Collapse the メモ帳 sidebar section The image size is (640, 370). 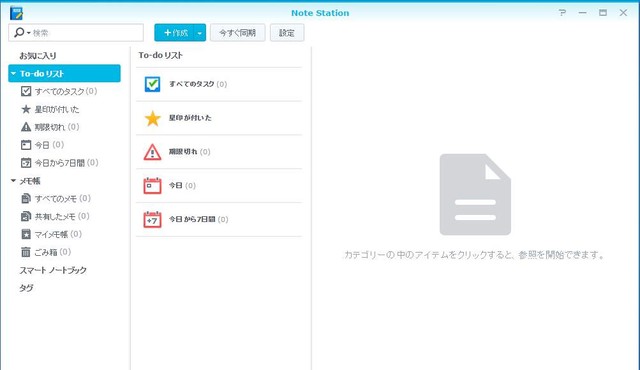[13, 180]
